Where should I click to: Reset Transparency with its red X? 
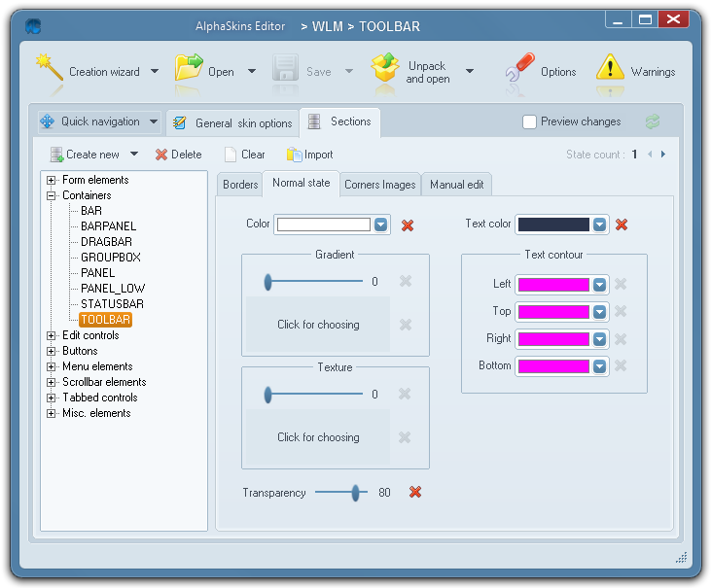pos(415,492)
